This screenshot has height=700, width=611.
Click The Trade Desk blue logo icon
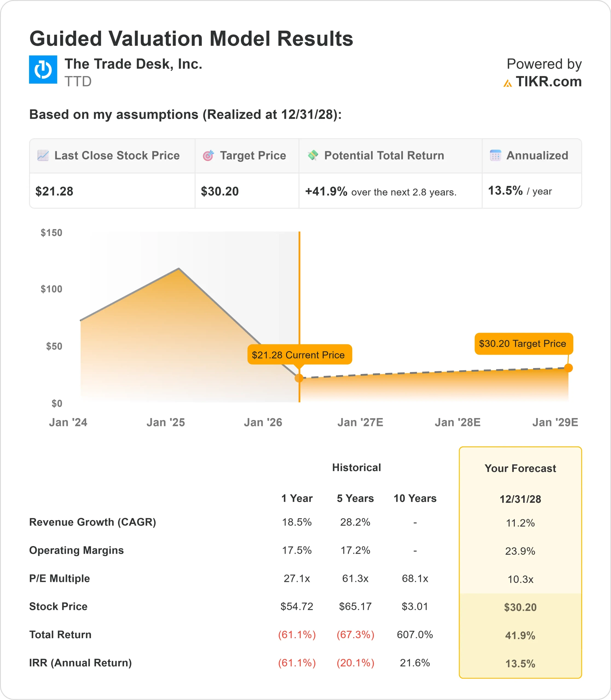coord(43,69)
